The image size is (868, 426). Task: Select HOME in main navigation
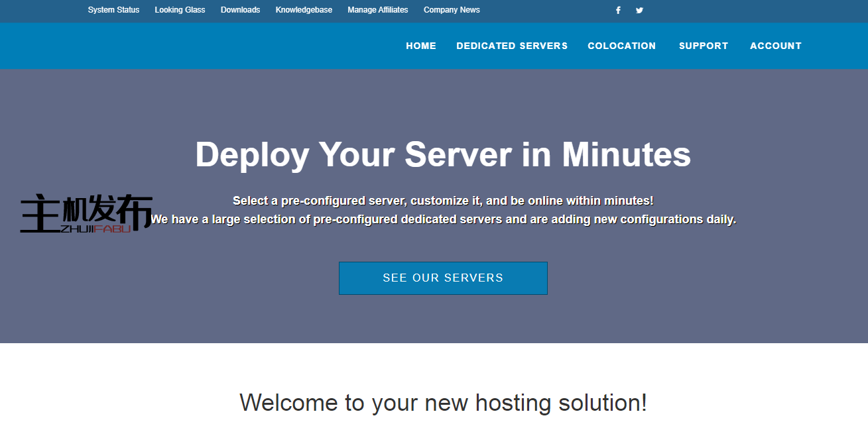click(421, 46)
